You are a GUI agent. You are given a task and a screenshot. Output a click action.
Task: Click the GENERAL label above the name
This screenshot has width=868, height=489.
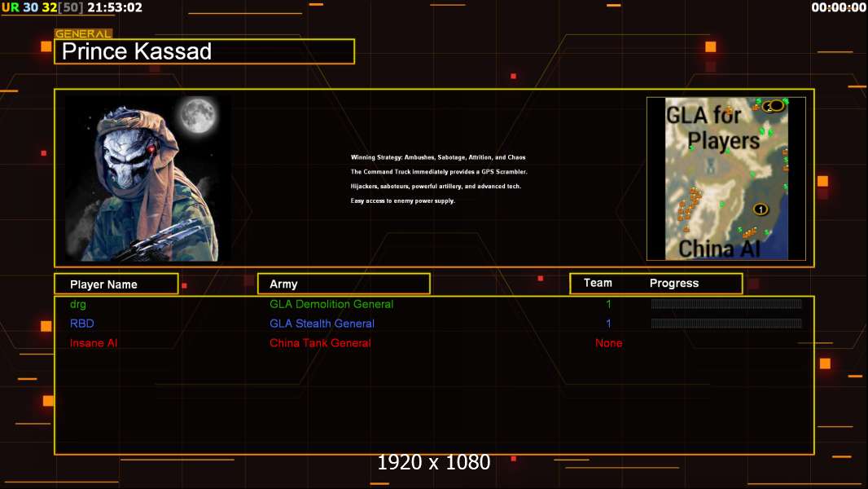[84, 33]
